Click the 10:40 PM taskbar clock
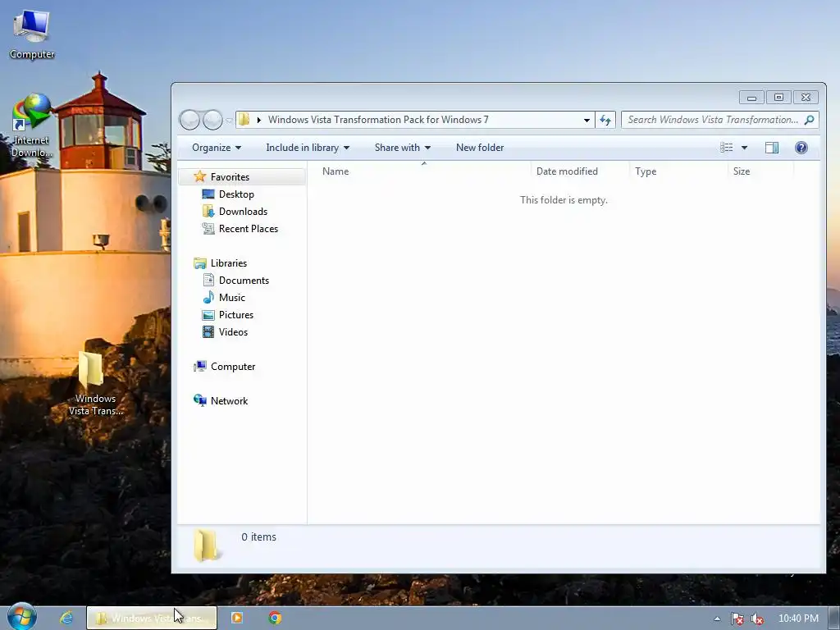This screenshot has width=840, height=630. coord(798,619)
